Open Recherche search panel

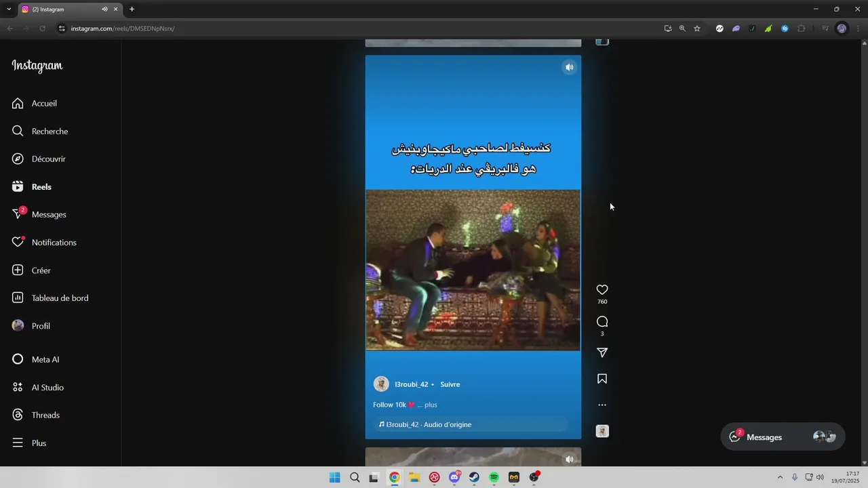(x=40, y=131)
